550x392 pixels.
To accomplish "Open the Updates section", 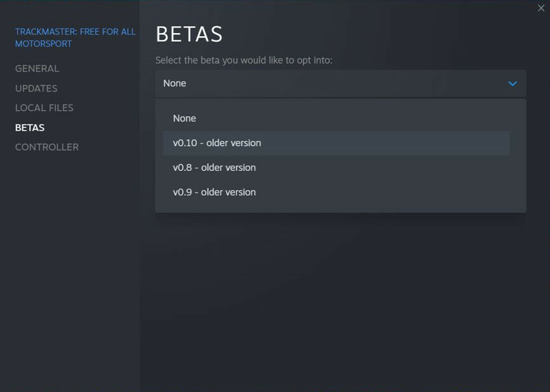I will click(x=36, y=88).
